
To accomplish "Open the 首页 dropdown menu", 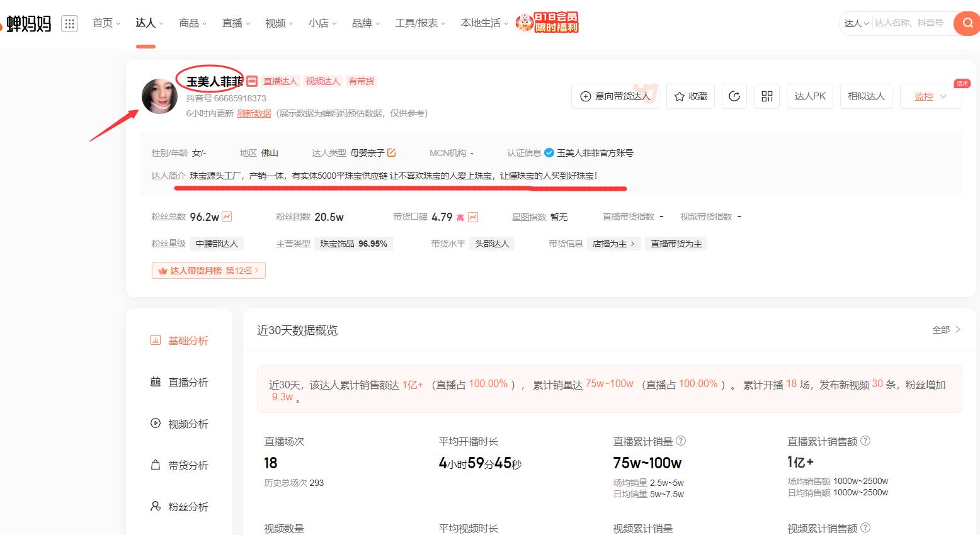I will (106, 23).
